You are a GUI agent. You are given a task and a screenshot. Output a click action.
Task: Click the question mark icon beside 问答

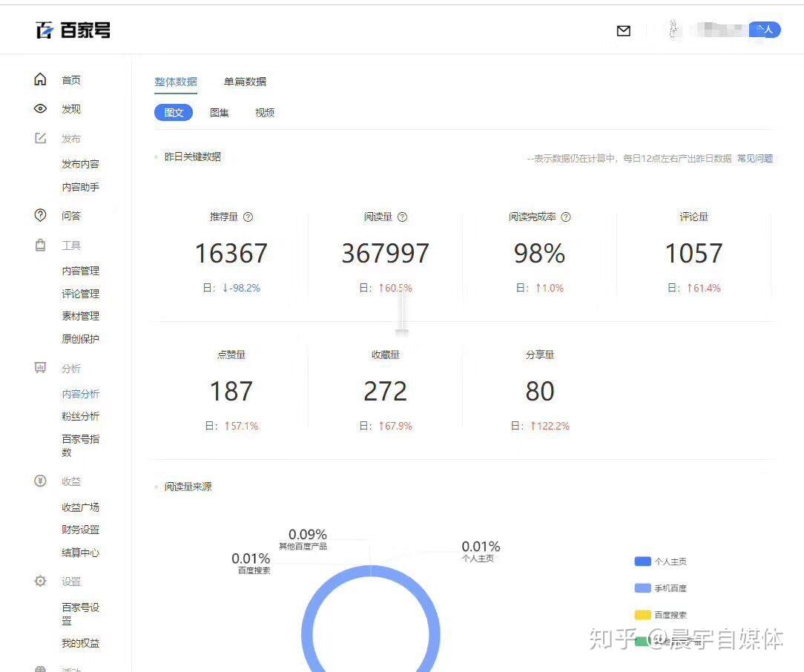(x=40, y=215)
